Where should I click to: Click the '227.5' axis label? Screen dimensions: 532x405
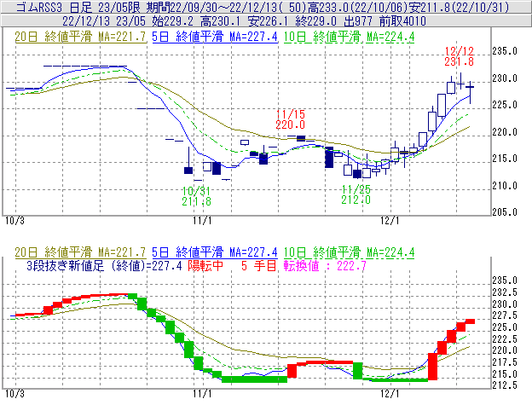(505, 315)
